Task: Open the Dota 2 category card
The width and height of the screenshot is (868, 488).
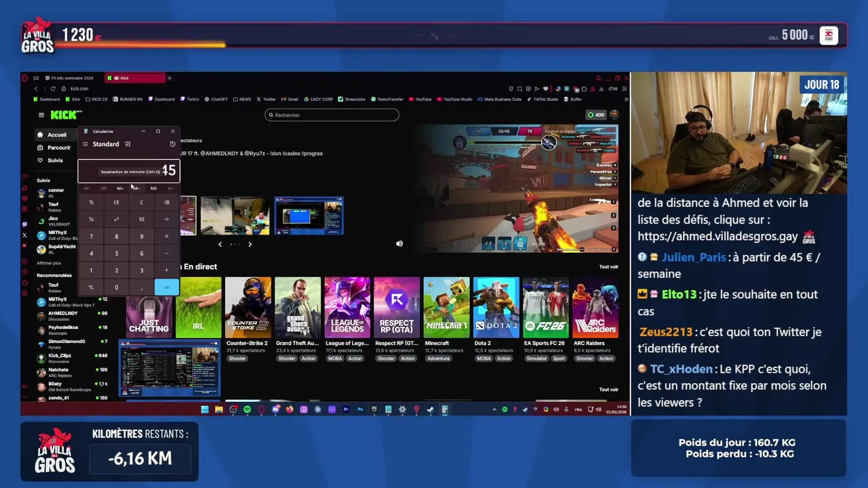Action: 496,307
